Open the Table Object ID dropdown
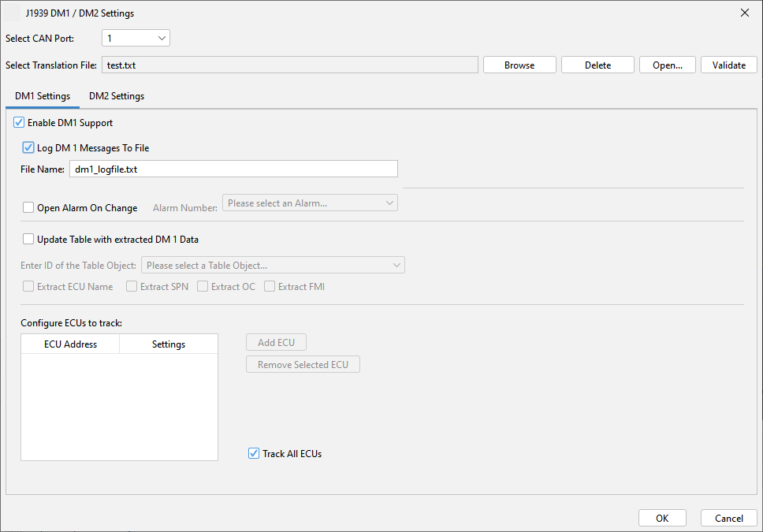Viewport: 763px width, 532px height. 273,266
